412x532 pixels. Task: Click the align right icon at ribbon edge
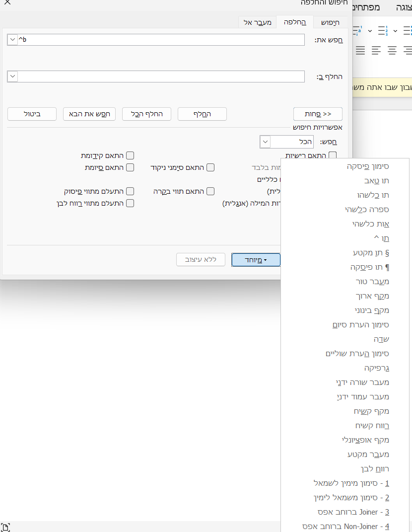pyautogui.click(x=408, y=50)
